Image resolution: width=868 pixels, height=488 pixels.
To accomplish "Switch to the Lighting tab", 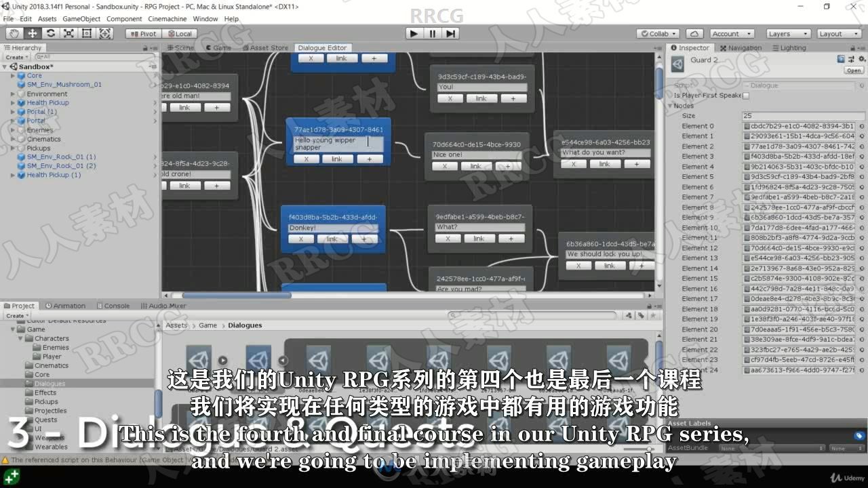I will tap(789, 48).
